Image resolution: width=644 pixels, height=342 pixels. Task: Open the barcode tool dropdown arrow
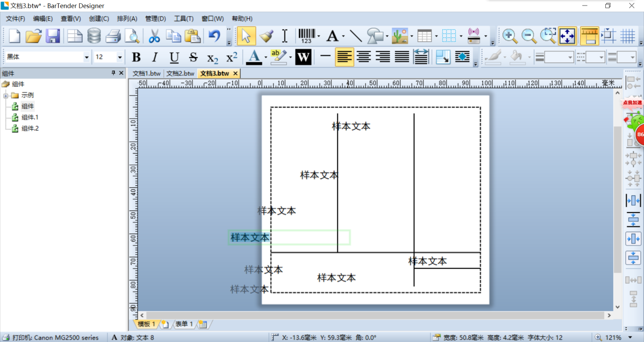(319, 36)
